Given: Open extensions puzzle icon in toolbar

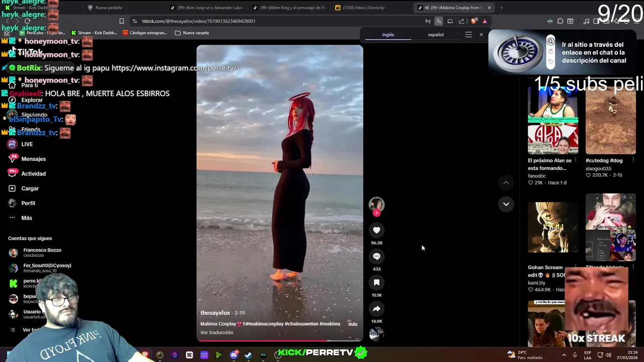Looking at the screenshot, I should pos(560,21).
